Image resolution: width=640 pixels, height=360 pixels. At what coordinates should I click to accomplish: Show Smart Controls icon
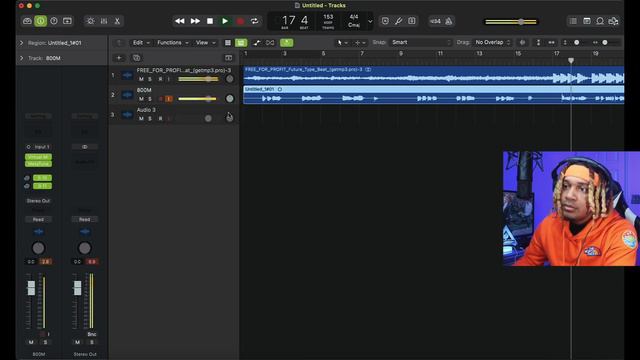click(91, 21)
